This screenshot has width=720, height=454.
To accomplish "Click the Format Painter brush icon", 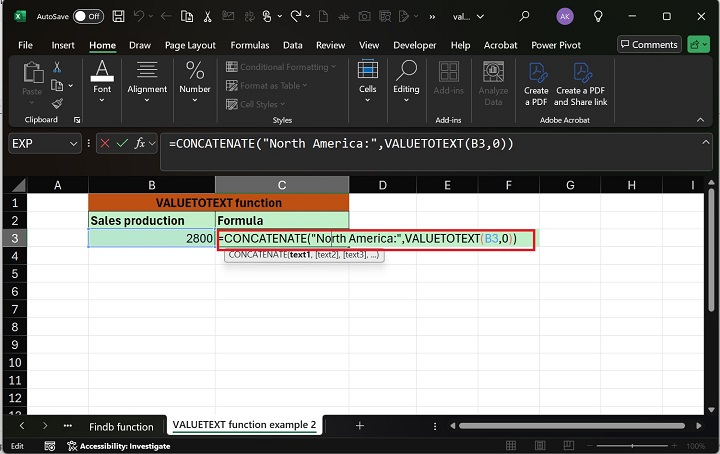I will pos(57,103).
